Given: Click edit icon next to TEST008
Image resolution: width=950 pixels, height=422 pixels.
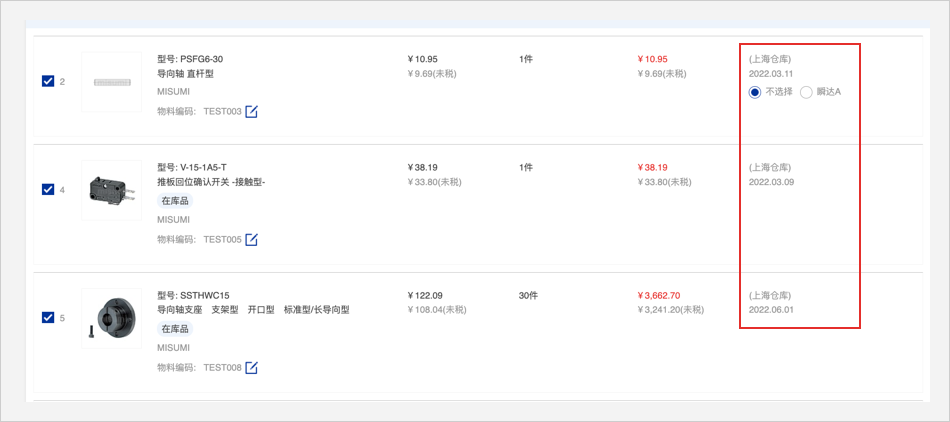Looking at the screenshot, I should (x=252, y=367).
